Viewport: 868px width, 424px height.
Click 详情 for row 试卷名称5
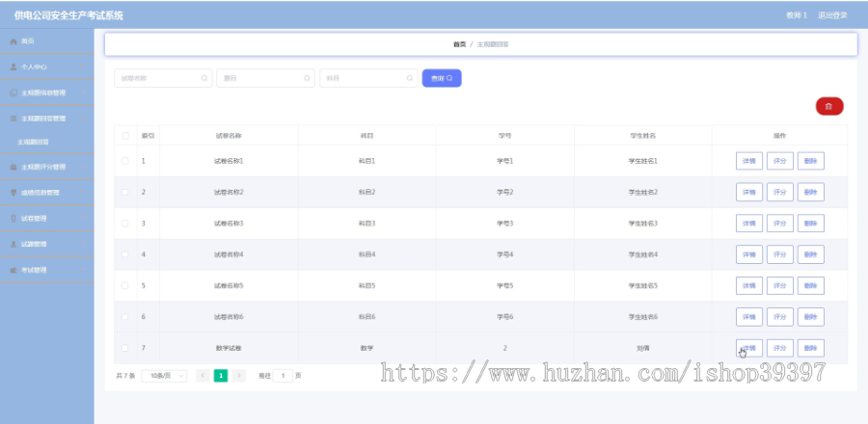[x=749, y=286]
